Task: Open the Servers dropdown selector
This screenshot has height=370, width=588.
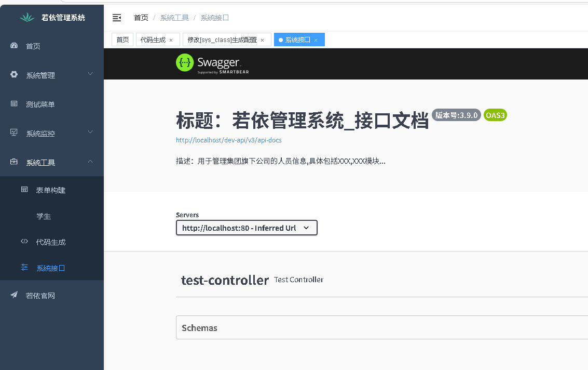Action: click(247, 228)
